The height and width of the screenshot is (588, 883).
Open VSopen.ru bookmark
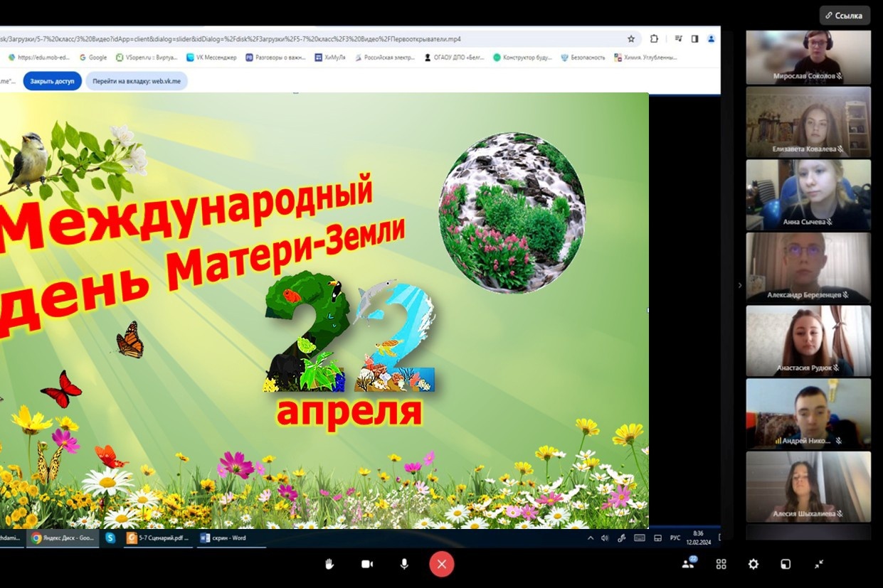[x=147, y=58]
